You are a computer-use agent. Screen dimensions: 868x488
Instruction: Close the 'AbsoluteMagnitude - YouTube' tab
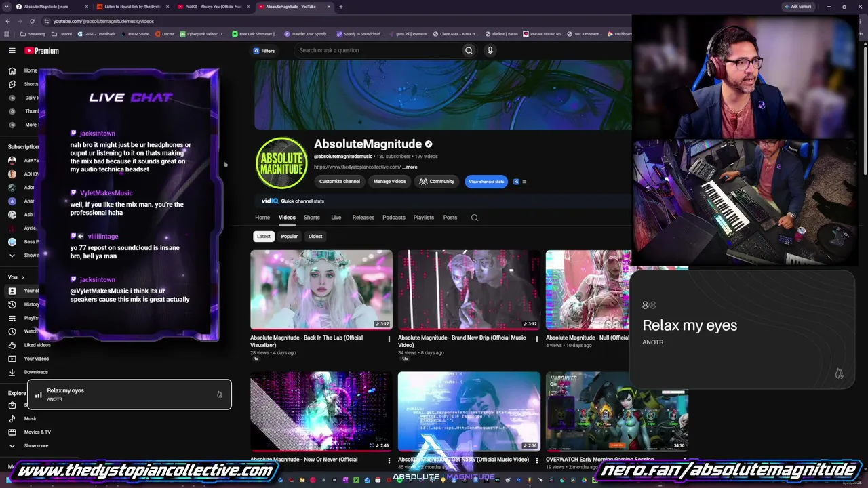(x=329, y=7)
